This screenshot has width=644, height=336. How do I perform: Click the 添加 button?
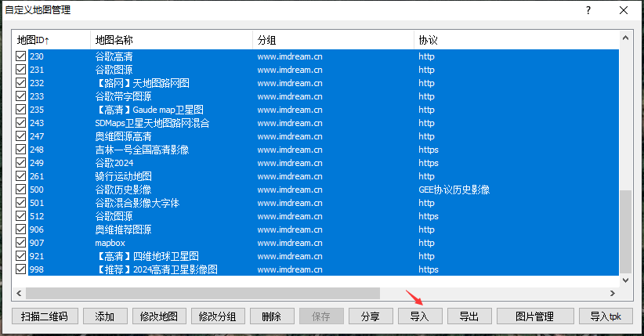click(x=105, y=316)
